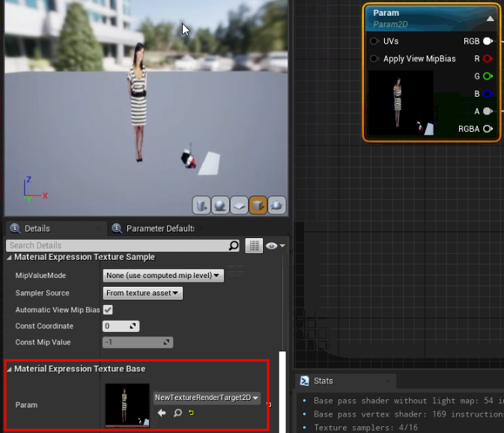Open the MipValueMode dropdown
The height and width of the screenshot is (433, 504).
(163, 276)
